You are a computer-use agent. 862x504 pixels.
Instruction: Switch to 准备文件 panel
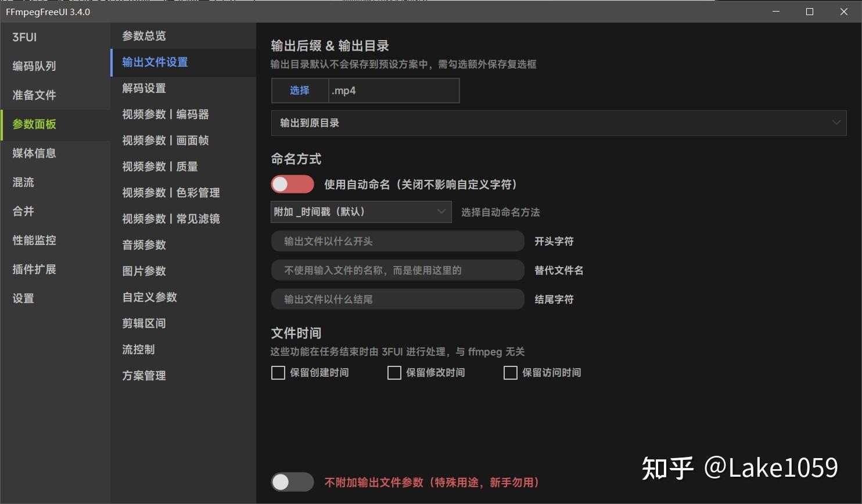[33, 95]
